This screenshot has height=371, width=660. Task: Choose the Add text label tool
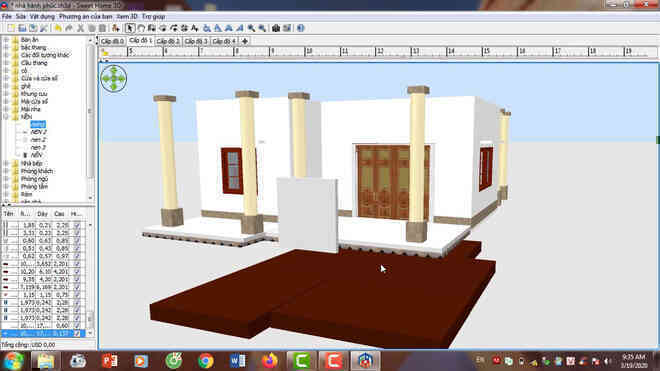tap(195, 28)
